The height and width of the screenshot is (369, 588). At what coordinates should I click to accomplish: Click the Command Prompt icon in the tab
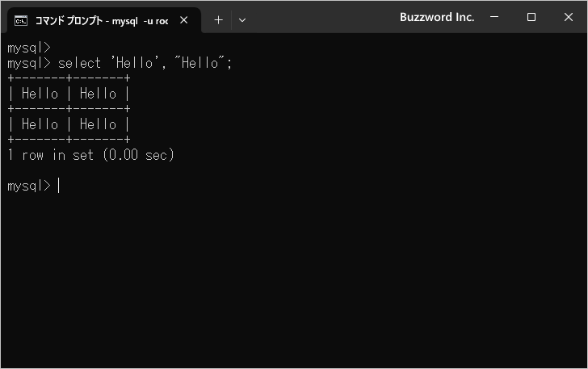(21, 21)
